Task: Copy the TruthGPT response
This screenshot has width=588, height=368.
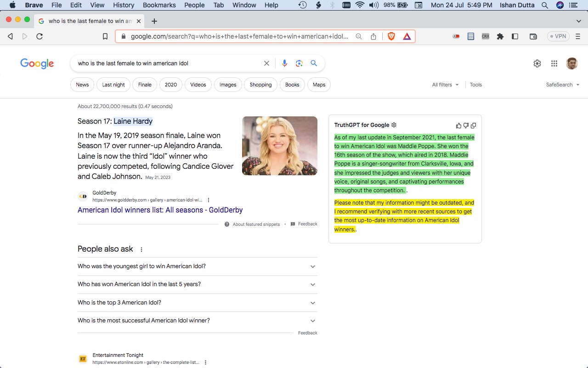Action: [x=474, y=126]
